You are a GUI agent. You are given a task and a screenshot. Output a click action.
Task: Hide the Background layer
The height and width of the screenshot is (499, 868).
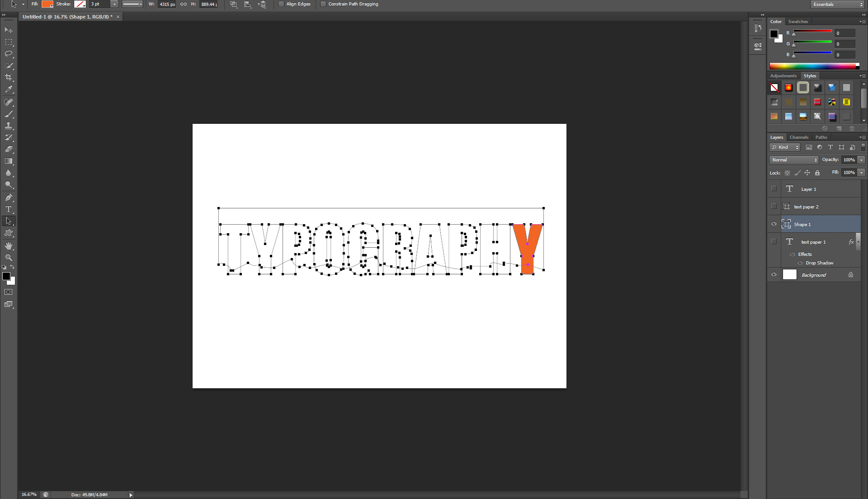tap(774, 275)
